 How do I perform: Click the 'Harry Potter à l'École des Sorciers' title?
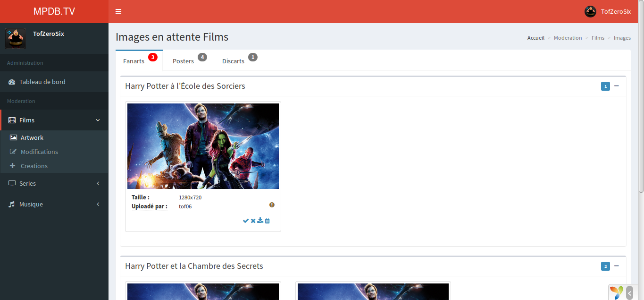(185, 86)
